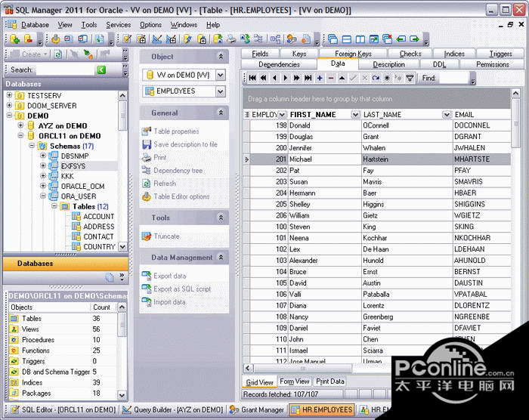
Task: Jump to last record in navigator
Action: click(x=308, y=79)
